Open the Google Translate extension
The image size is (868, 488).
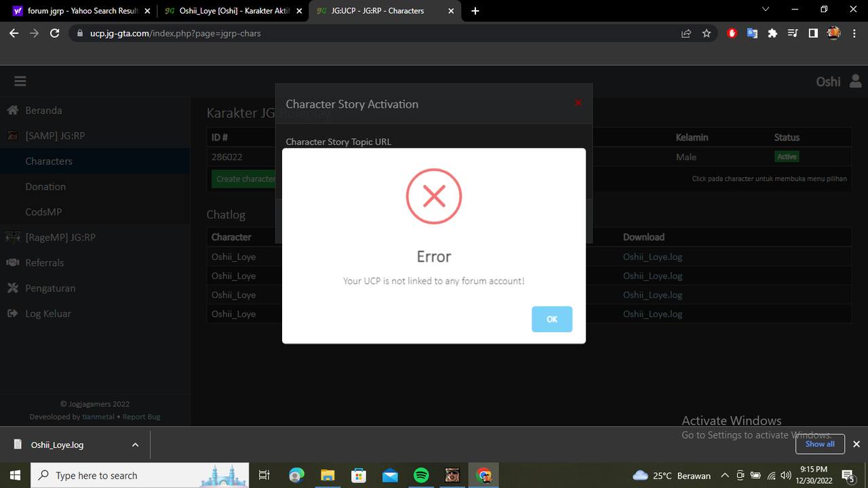pyautogui.click(x=752, y=33)
